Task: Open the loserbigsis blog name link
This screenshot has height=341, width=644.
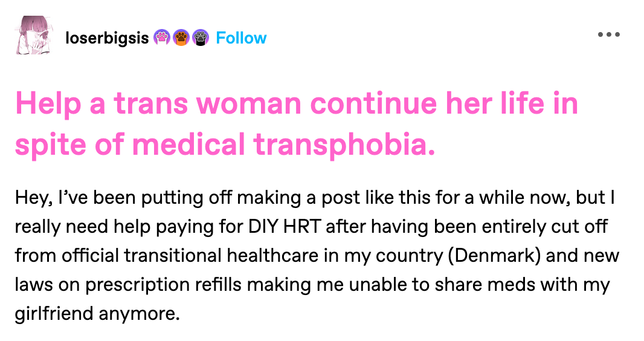Action: click(x=106, y=38)
